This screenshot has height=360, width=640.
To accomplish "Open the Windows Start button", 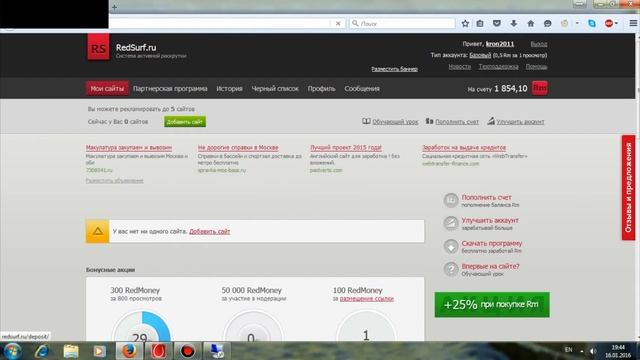I will click(x=12, y=351).
